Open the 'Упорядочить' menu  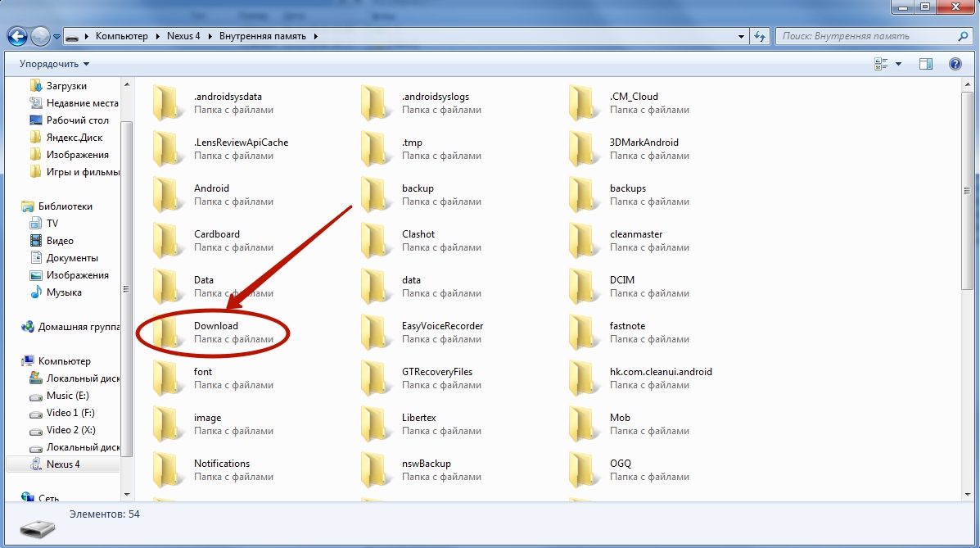[x=54, y=64]
